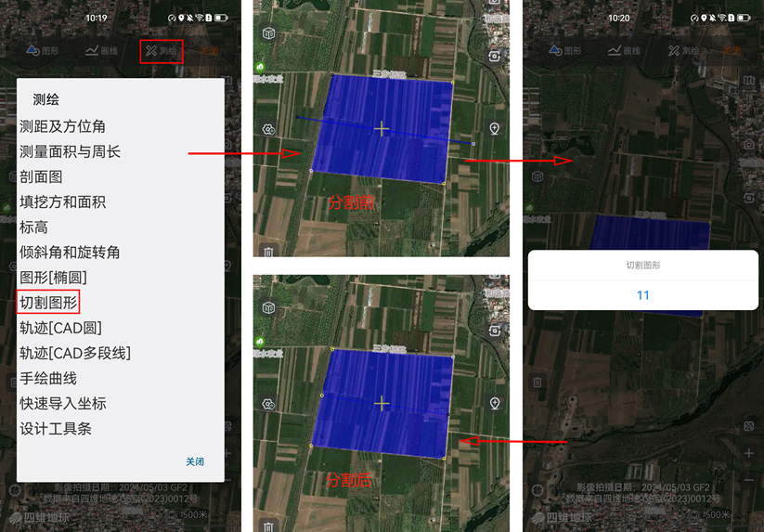Open 剖面图 from the survey menu
The image size is (764, 532).
point(42,176)
